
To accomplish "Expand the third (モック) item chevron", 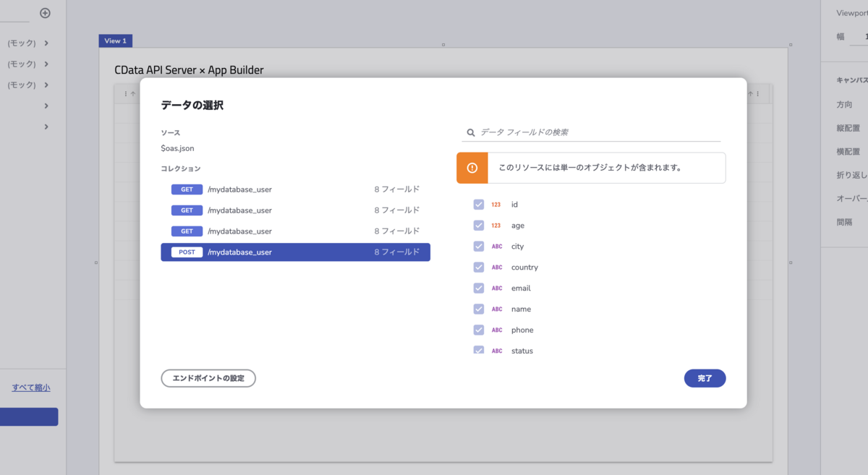I will [x=46, y=85].
